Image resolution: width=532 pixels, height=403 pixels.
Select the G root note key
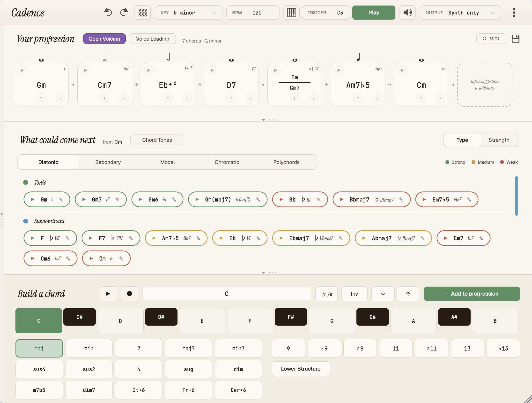point(332,321)
